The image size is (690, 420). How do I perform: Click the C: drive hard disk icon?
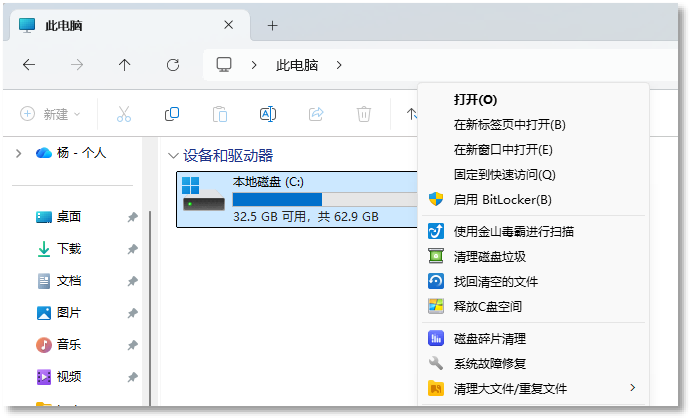pos(203,194)
